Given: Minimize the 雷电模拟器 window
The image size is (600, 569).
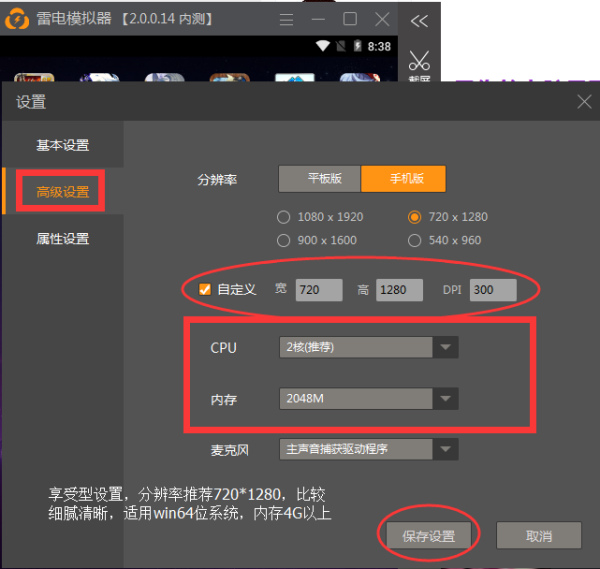Looking at the screenshot, I should [x=318, y=19].
